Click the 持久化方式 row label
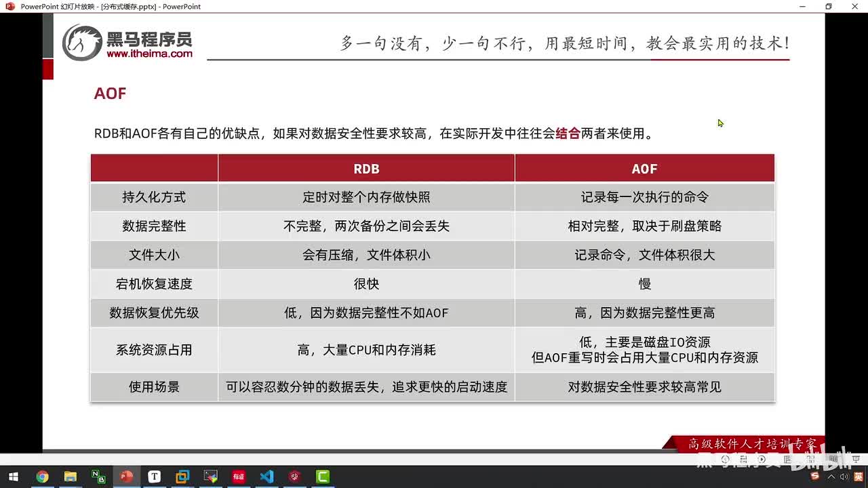 pyautogui.click(x=154, y=197)
